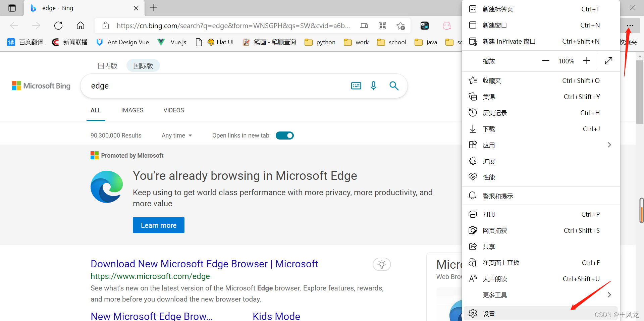This screenshot has height=321, width=644.
Task: Click the lightbulb insights icon beside result
Action: pyautogui.click(x=382, y=264)
